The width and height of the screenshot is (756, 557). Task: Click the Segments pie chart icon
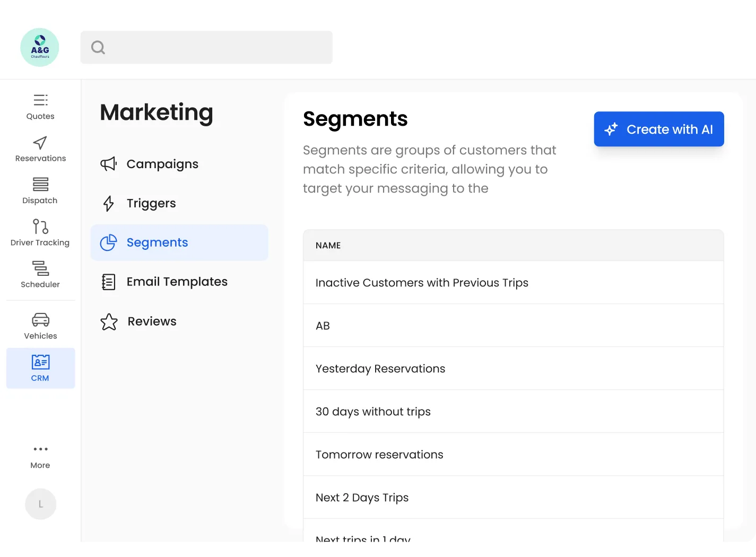pos(109,242)
